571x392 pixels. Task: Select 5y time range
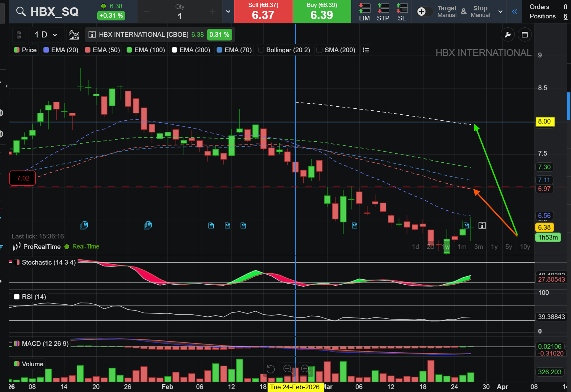pos(508,247)
